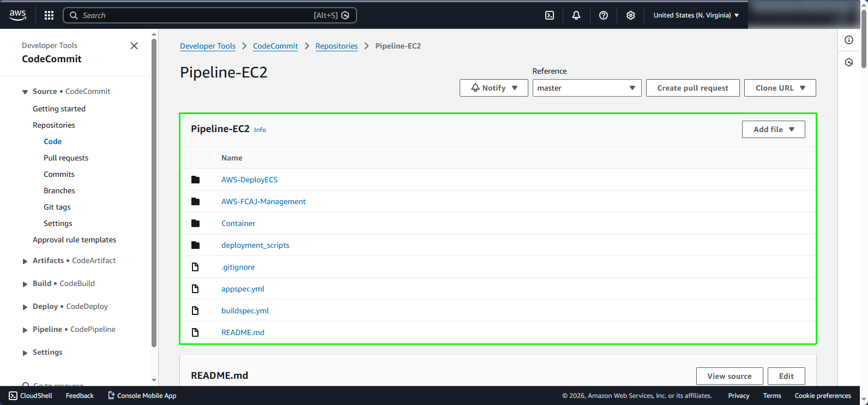This screenshot has height=405, width=868.
Task: Open the info panel icon at right
Action: pyautogui.click(x=849, y=40)
